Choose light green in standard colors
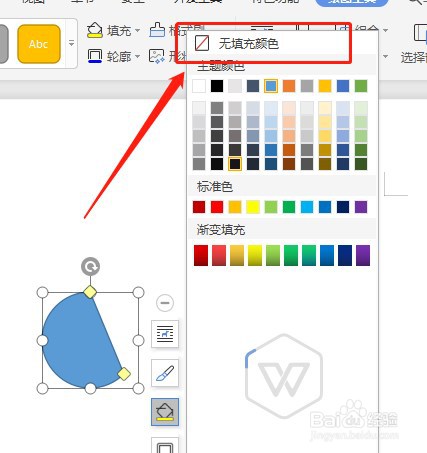427x453 pixels. [271, 207]
